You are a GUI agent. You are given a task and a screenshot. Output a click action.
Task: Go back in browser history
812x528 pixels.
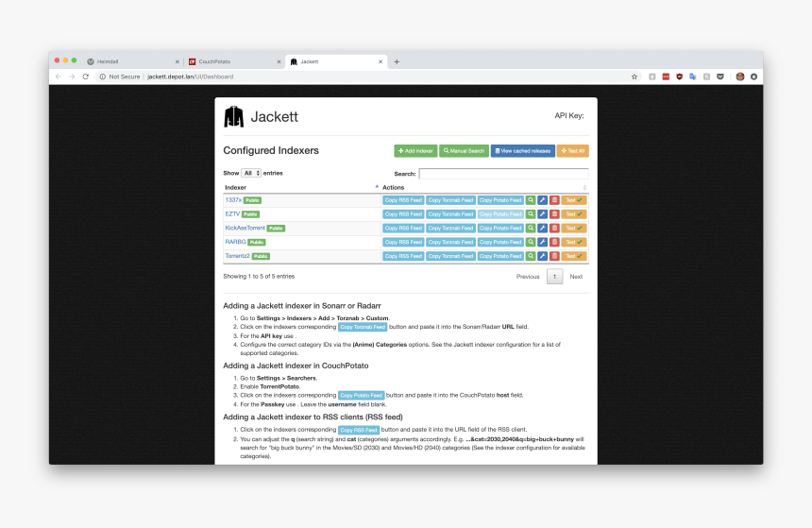59,77
